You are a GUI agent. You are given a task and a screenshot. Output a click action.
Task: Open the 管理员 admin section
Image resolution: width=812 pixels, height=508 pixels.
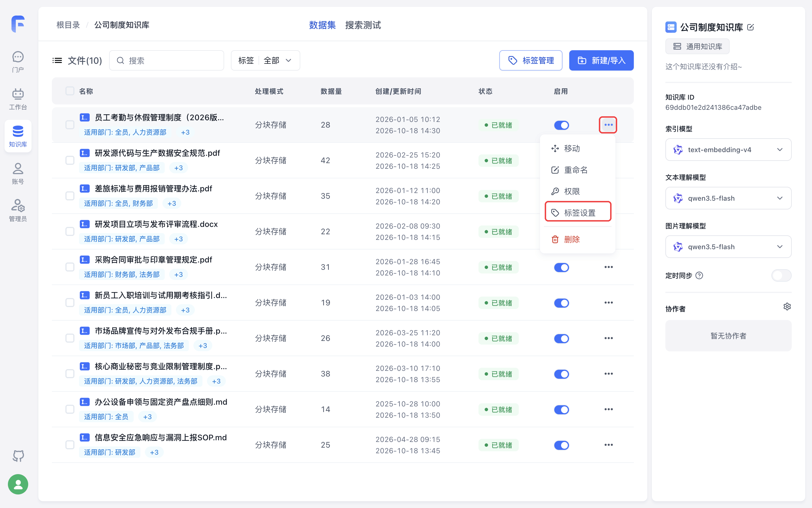click(18, 211)
